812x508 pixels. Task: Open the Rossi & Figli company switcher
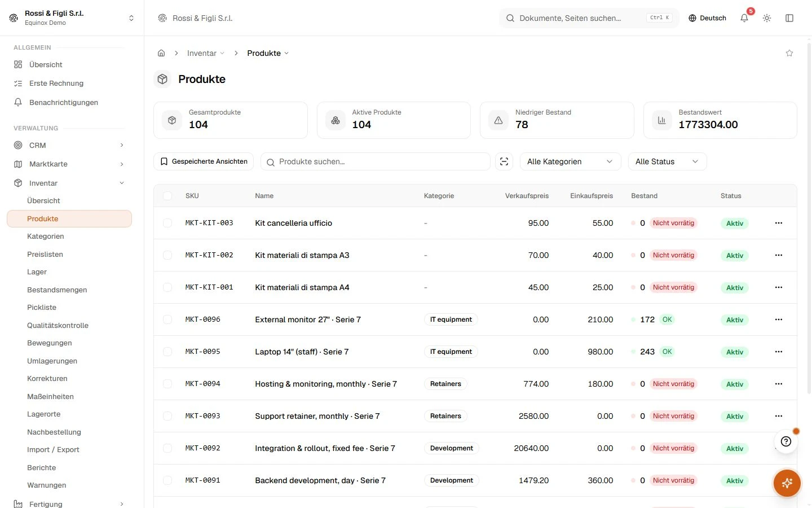click(72, 18)
